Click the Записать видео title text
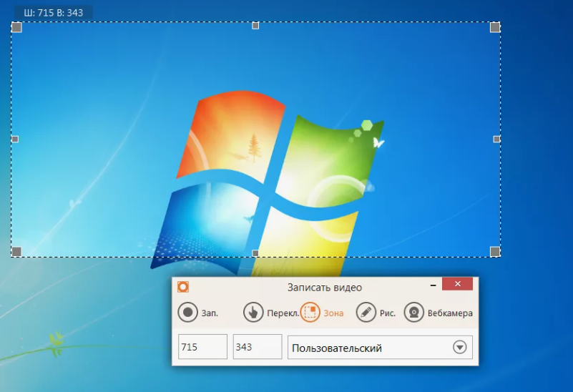This screenshot has height=392, width=573. pyautogui.click(x=325, y=288)
